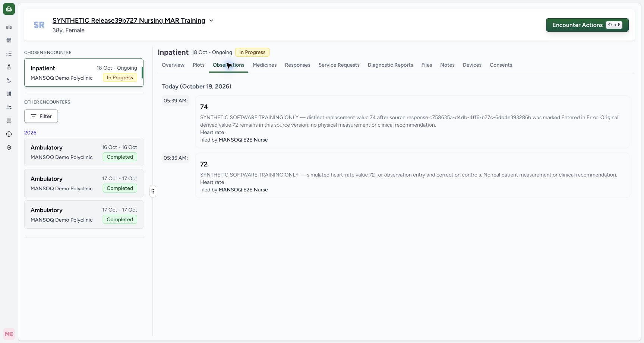Open the Service Requests tab
This screenshot has height=343, width=644.
[339, 65]
